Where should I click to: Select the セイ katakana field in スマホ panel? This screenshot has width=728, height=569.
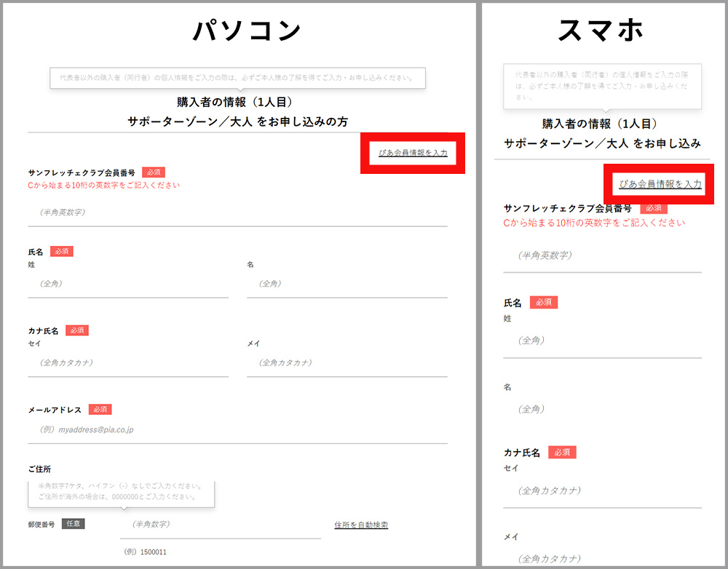(x=602, y=490)
